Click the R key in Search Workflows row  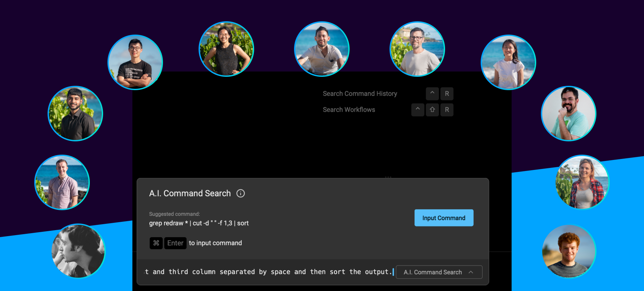(447, 110)
